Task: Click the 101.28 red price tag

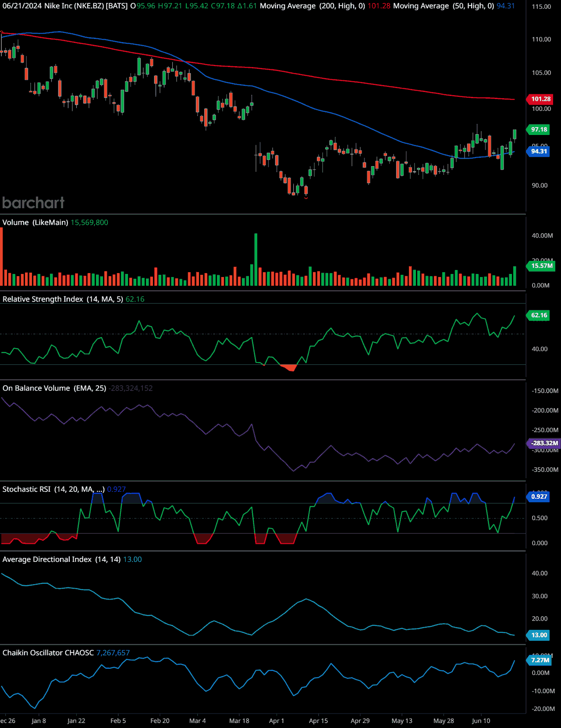Action: (540, 99)
